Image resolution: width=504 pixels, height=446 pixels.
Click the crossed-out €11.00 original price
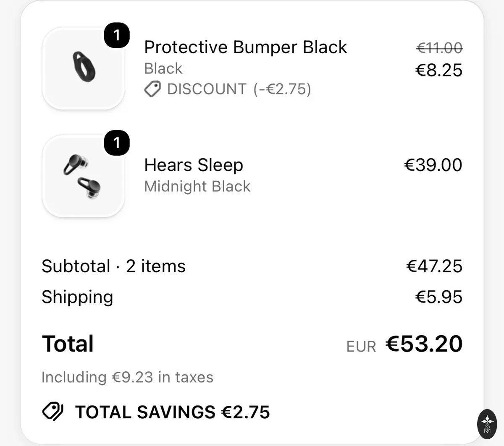pos(439,48)
